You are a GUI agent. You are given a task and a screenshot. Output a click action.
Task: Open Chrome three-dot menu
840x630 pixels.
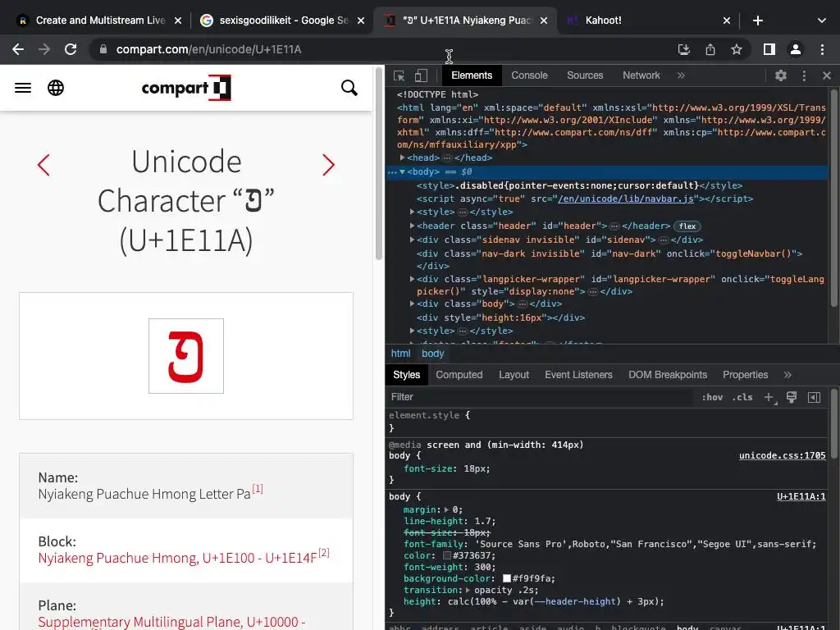(822, 49)
